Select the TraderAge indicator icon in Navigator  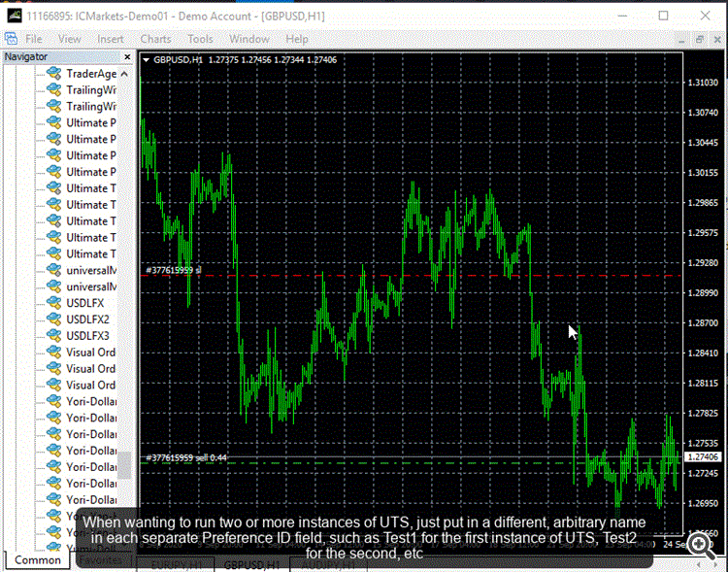pyautogui.click(x=53, y=74)
